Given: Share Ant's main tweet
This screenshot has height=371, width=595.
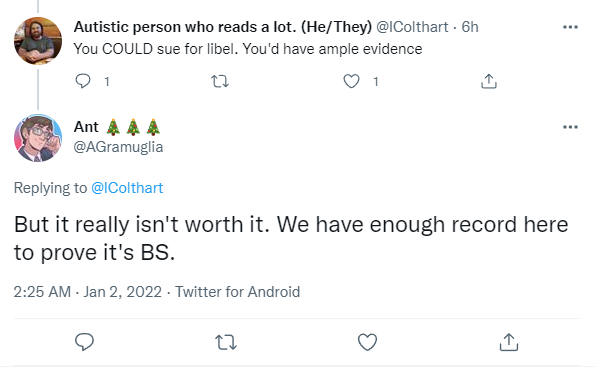Looking at the screenshot, I should [509, 342].
